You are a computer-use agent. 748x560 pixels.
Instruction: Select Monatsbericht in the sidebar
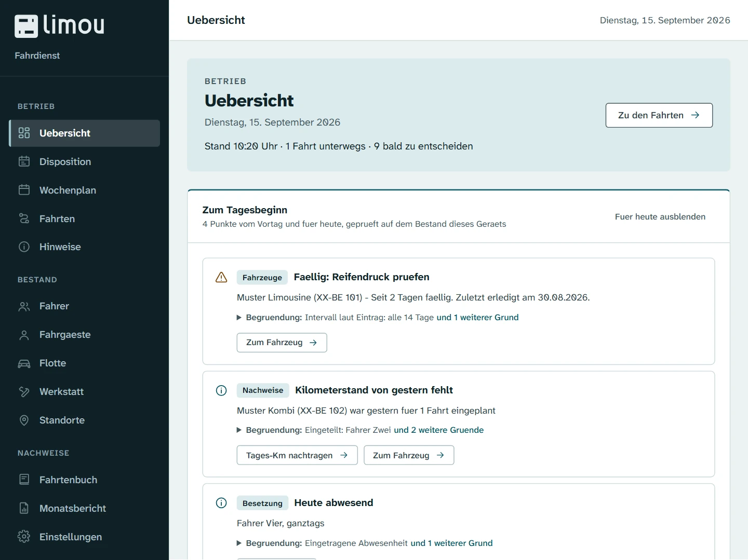click(x=84, y=508)
